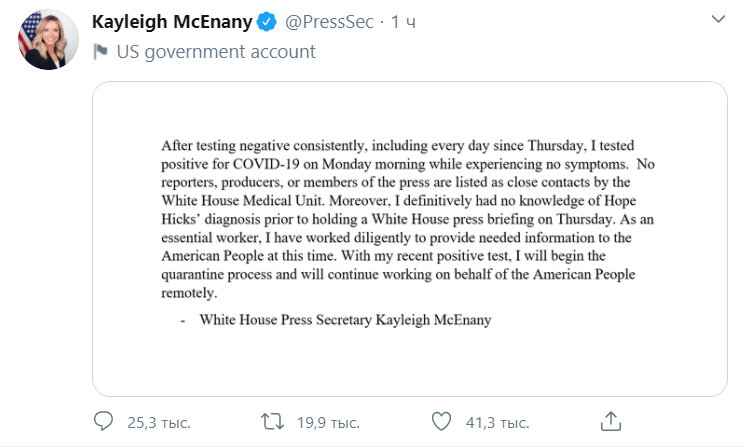Image resolution: width=743 pixels, height=447 pixels.
Task: Click the government account flag icon
Action: click(x=101, y=51)
